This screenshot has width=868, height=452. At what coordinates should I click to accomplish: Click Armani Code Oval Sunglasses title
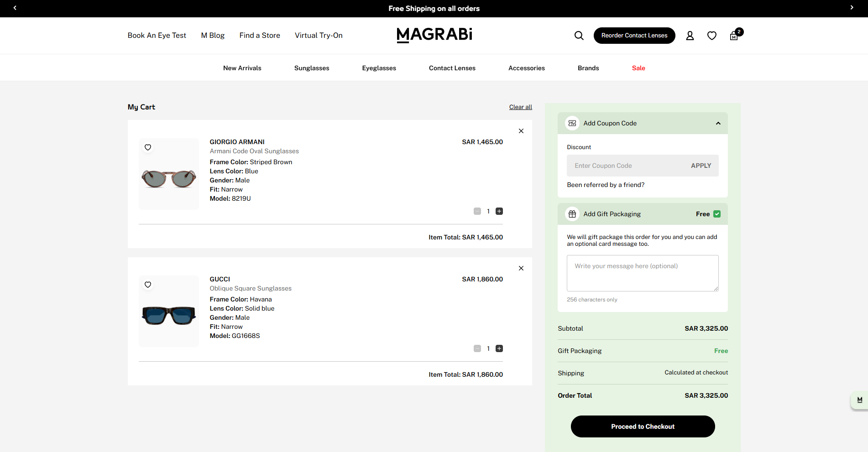pyautogui.click(x=254, y=151)
